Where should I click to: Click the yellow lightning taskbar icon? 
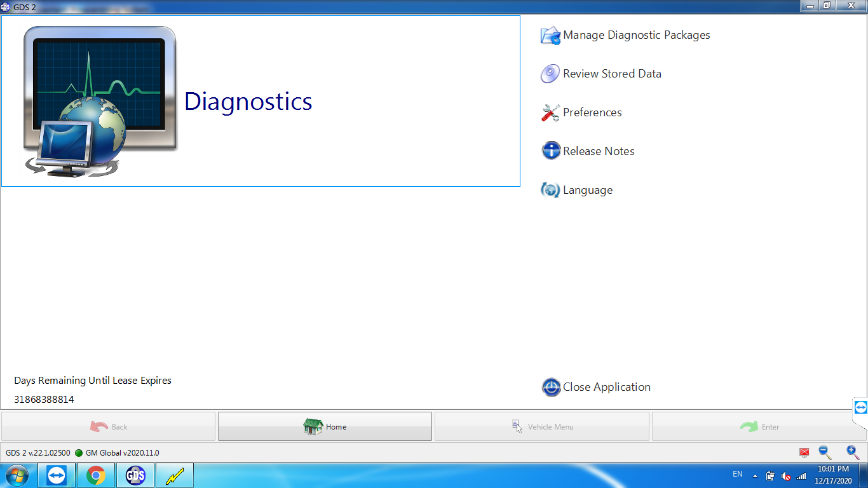pyautogui.click(x=175, y=475)
